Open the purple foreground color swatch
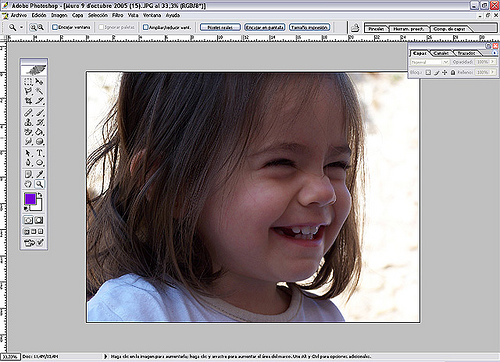 click(30, 199)
